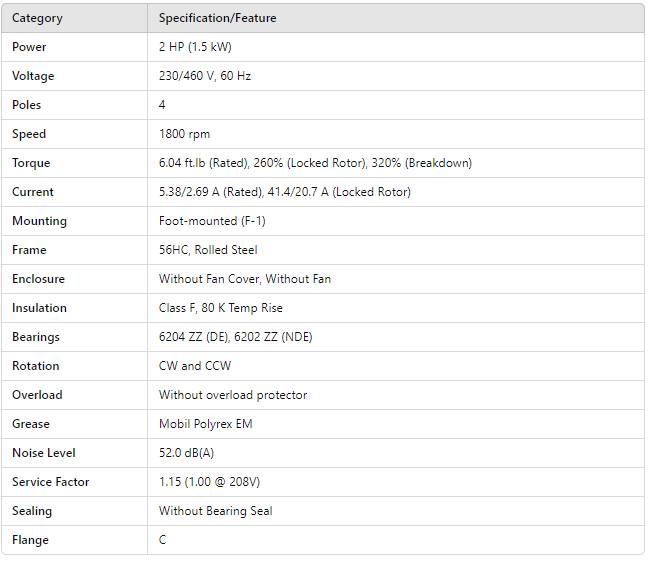Click the Without overload protector text

click(x=233, y=395)
